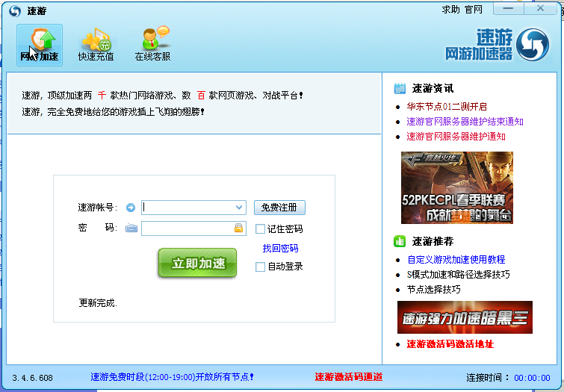Open the 52PKECPL春季联赛 banner image
564x392 pixels.
pos(457,187)
